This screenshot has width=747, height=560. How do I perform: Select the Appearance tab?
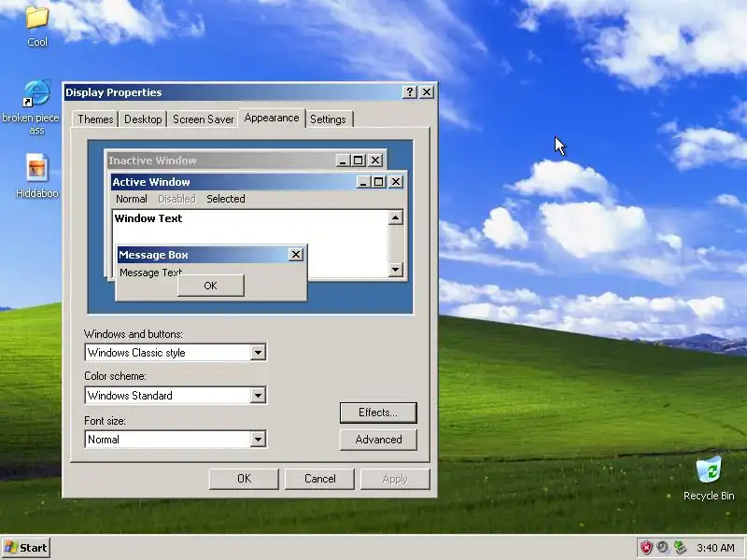(x=272, y=118)
